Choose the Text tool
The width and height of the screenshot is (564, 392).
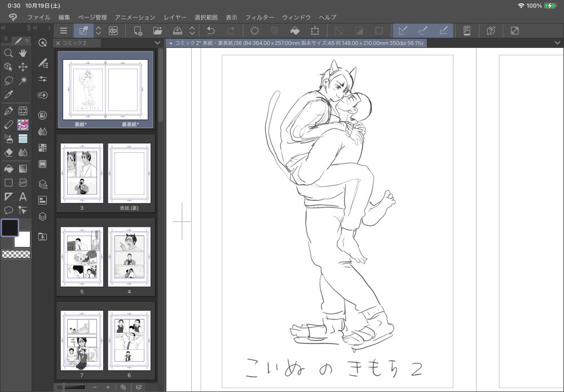[23, 196]
